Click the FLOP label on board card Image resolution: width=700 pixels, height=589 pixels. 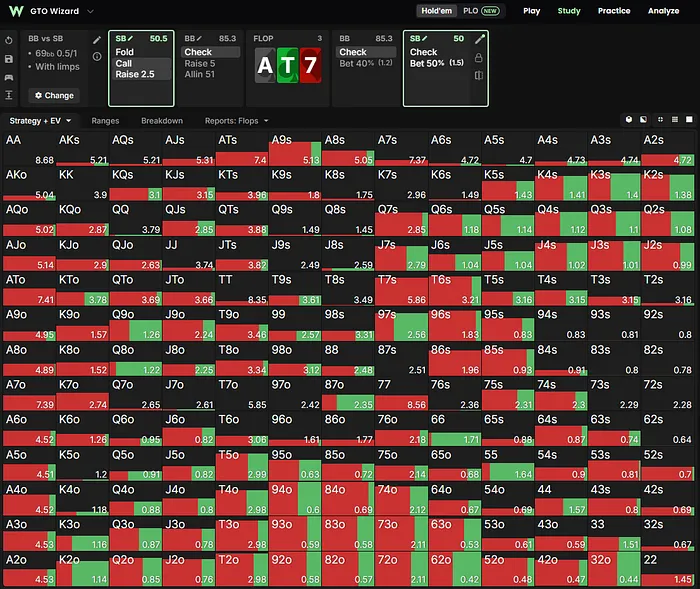[263, 38]
